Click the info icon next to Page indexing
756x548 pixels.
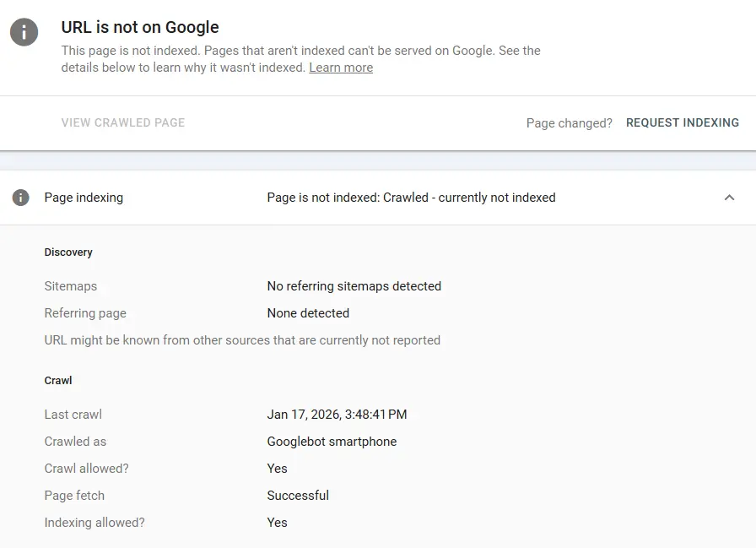click(x=21, y=198)
